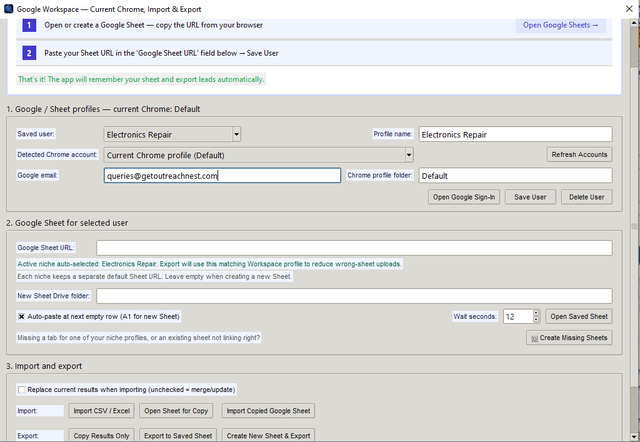Click the vertical scrollbar up arrow

click(x=634, y=23)
